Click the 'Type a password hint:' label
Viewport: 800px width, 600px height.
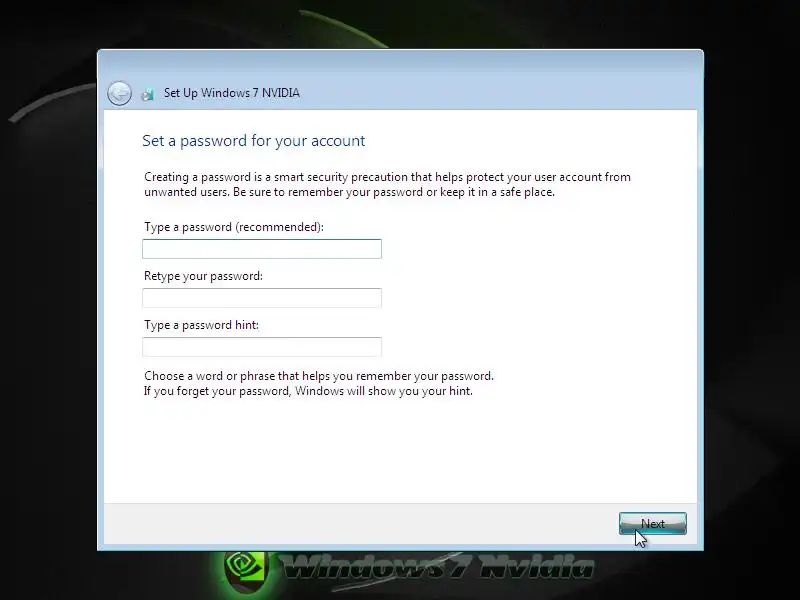pos(201,325)
